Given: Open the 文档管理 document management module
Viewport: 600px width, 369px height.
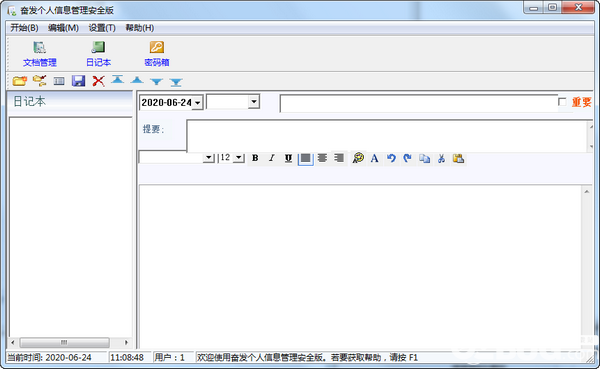Looking at the screenshot, I should pos(39,54).
